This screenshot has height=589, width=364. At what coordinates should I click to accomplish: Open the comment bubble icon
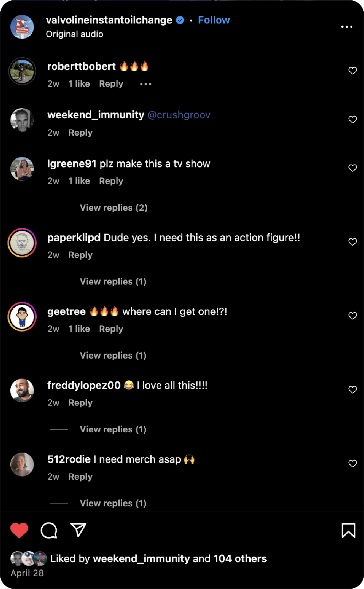point(49,530)
